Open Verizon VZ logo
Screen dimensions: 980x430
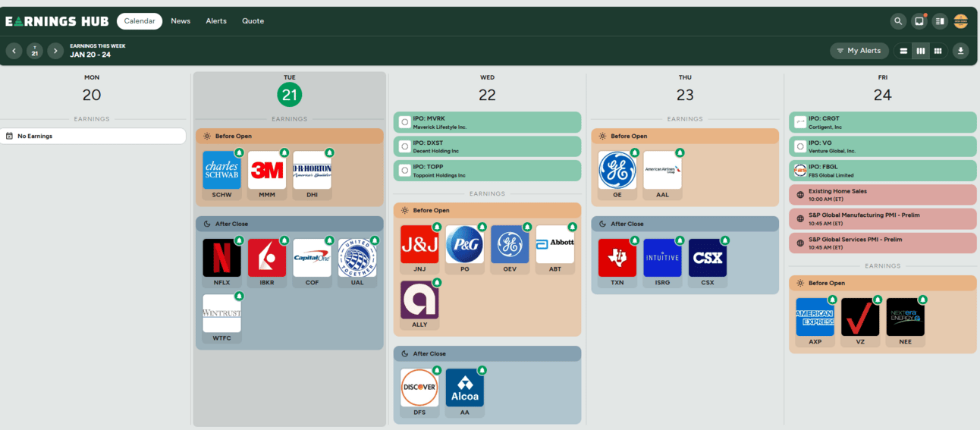(x=860, y=317)
